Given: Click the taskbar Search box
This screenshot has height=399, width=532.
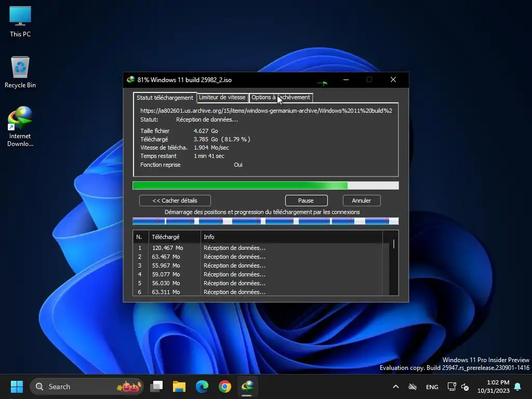Looking at the screenshot, I should click(x=87, y=387).
